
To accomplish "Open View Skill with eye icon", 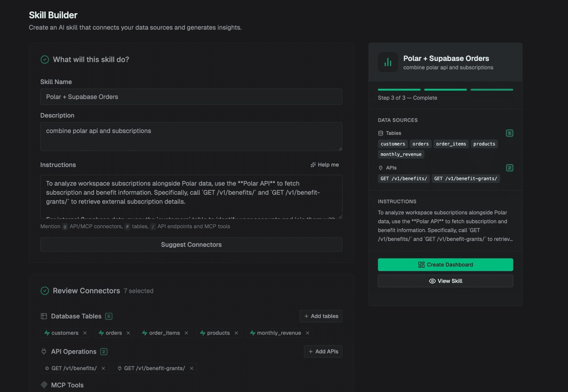I will tap(445, 281).
